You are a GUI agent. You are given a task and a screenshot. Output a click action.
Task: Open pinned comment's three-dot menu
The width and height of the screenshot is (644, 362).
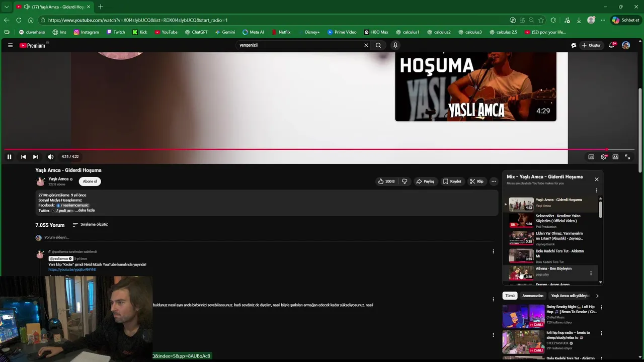[x=493, y=251]
